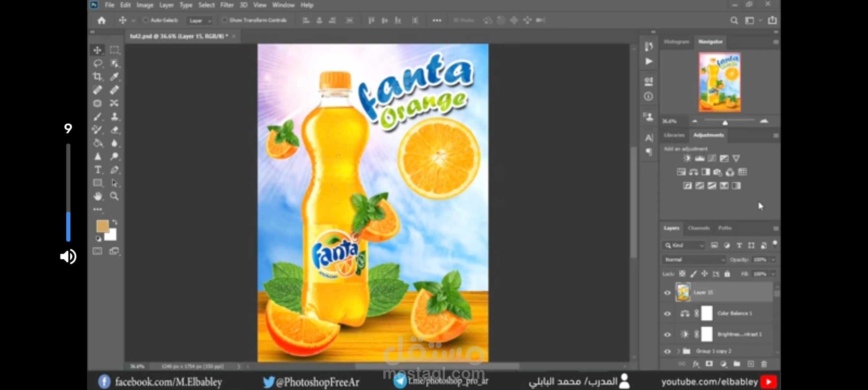This screenshot has height=390, width=868.
Task: Switch to the Histogram tab
Action: click(x=676, y=42)
